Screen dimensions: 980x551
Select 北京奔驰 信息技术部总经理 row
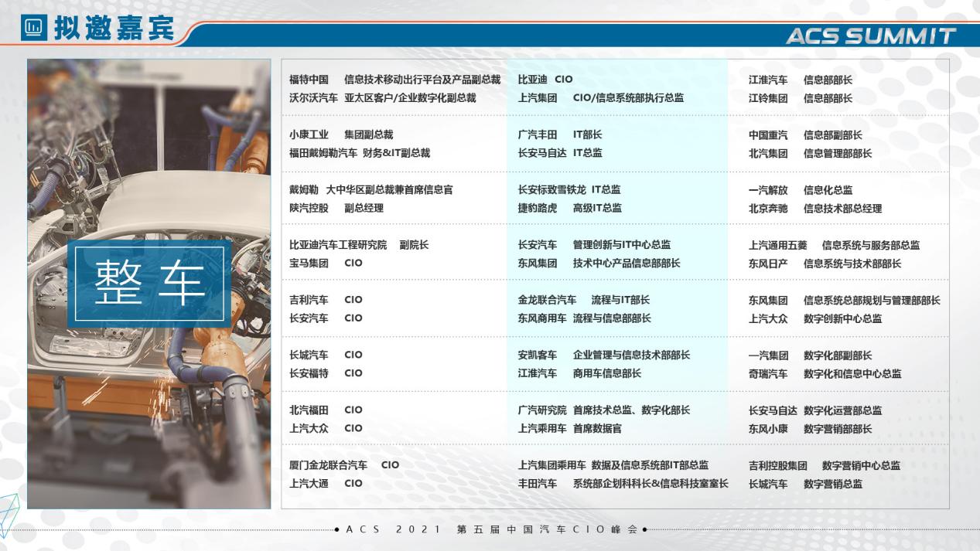[x=815, y=209]
